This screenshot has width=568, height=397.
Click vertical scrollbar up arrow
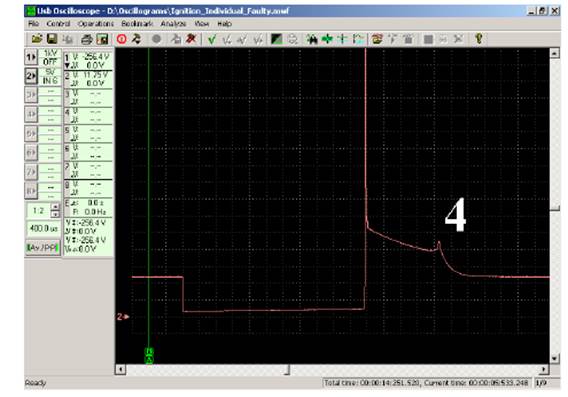pos(555,53)
